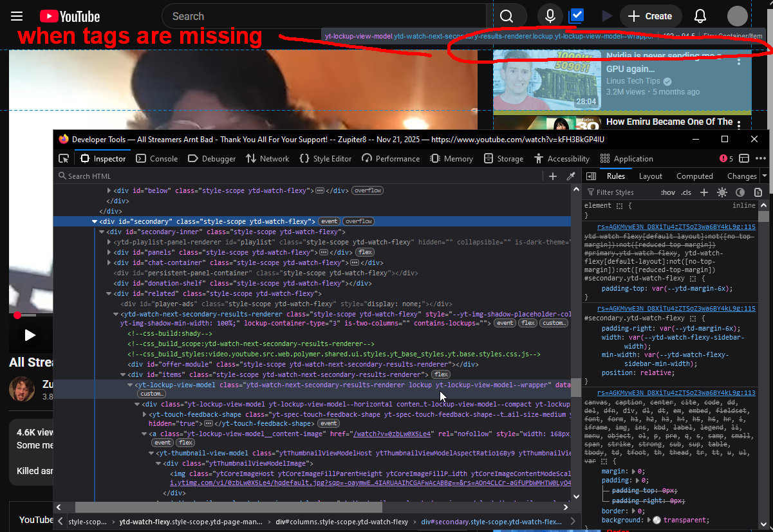773x532 pixels.
Task: Expand the yt-touch-feedback-shape node
Action: pos(144,415)
